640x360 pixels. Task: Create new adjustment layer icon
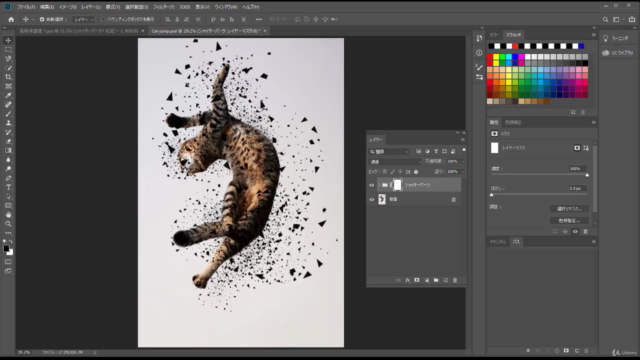[427, 280]
